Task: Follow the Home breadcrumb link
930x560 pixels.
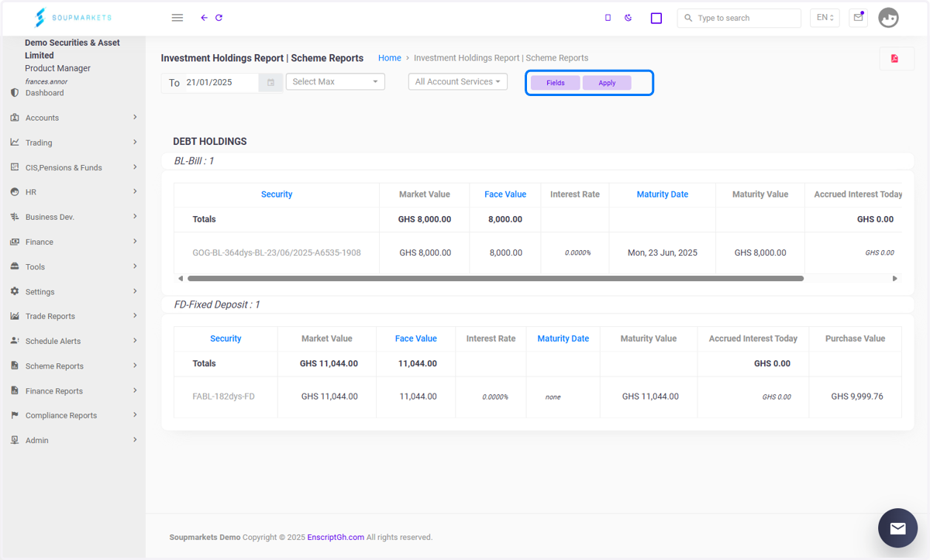Action: pyautogui.click(x=390, y=58)
